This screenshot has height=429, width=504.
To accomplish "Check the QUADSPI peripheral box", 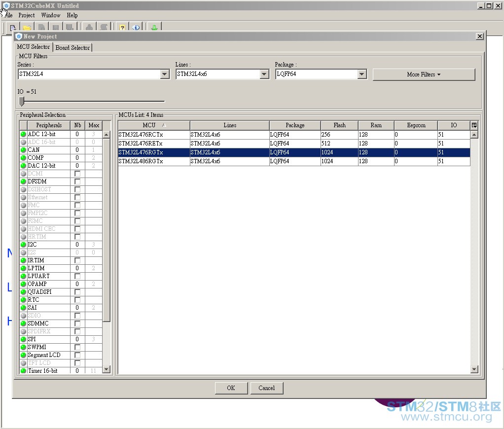I will [x=77, y=292].
